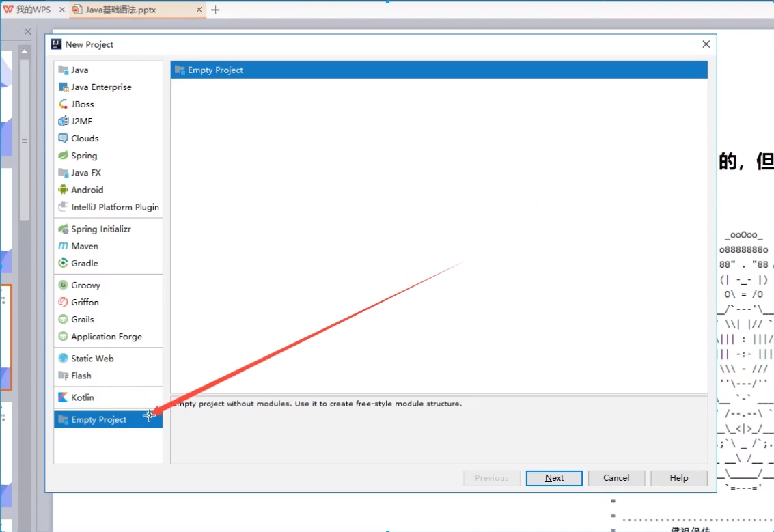Click the Empty Project icon in sidebar
The height and width of the screenshot is (532, 774).
[x=63, y=419]
